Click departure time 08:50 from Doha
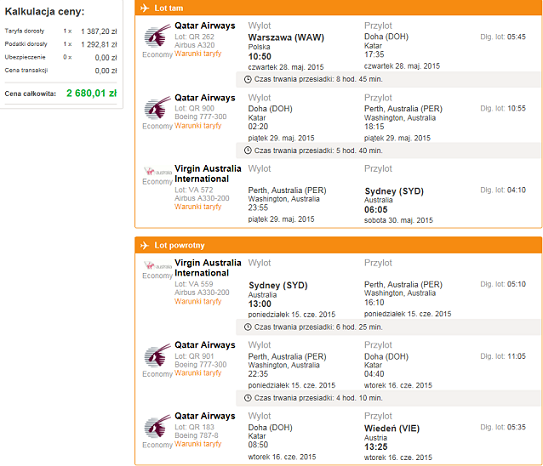This screenshot has width=543, height=466. click(258, 445)
